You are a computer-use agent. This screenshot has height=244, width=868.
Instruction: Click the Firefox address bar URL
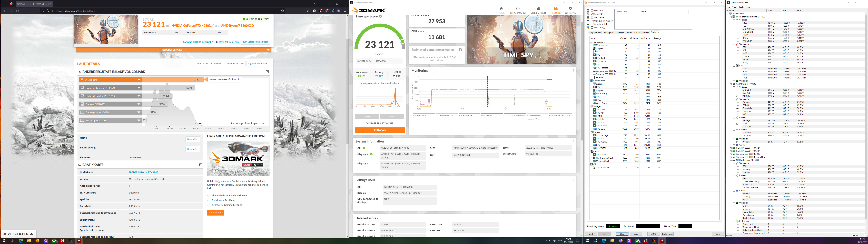(x=73, y=11)
